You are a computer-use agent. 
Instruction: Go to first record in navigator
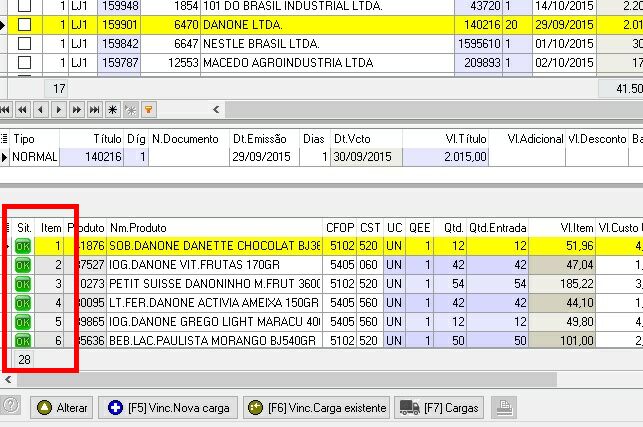5,110
